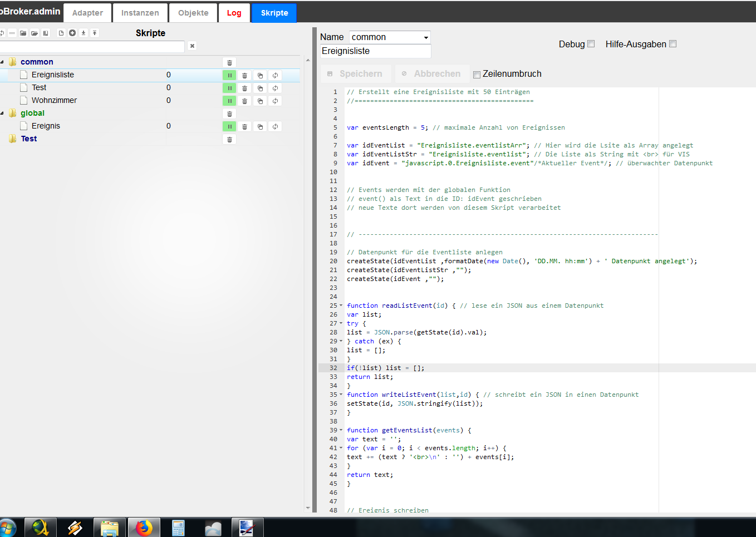Click the script name field containing Ereignisliste

pyautogui.click(x=375, y=51)
